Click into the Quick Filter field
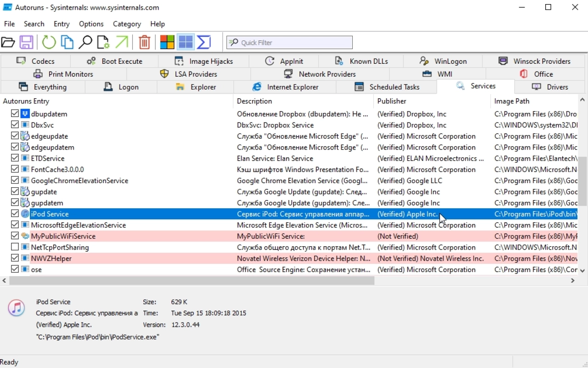 [289, 42]
